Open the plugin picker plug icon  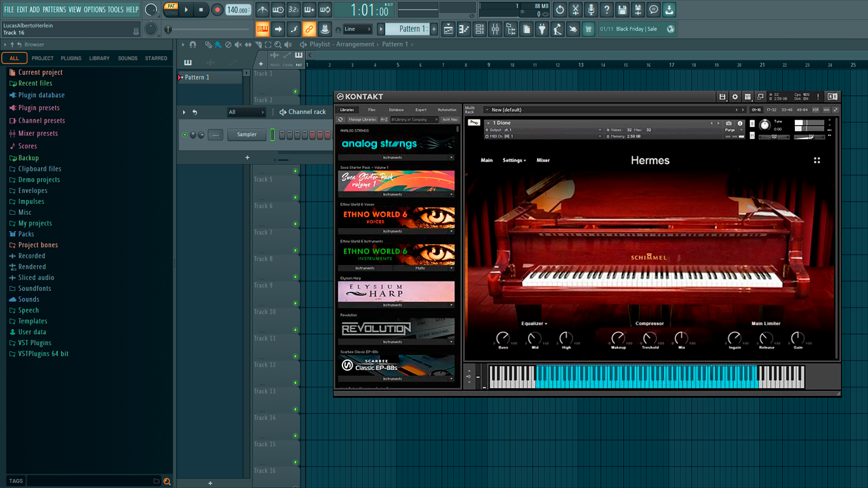point(542,29)
